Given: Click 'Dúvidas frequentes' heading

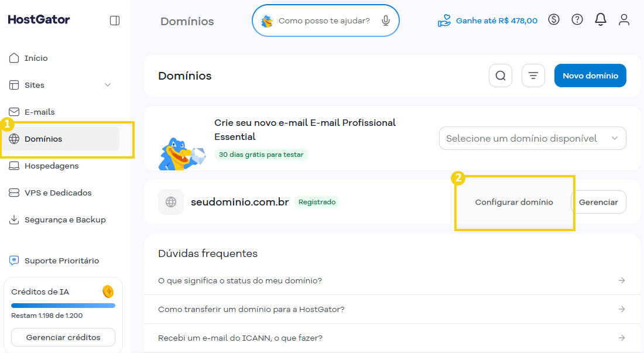Looking at the screenshot, I should [208, 253].
